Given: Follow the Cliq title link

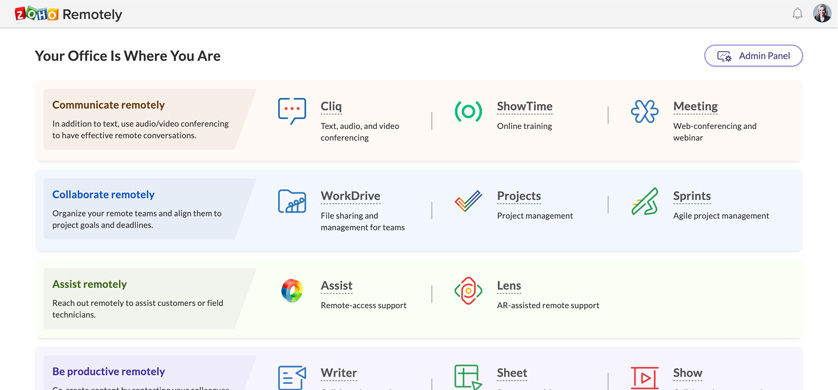Looking at the screenshot, I should coord(331,106).
